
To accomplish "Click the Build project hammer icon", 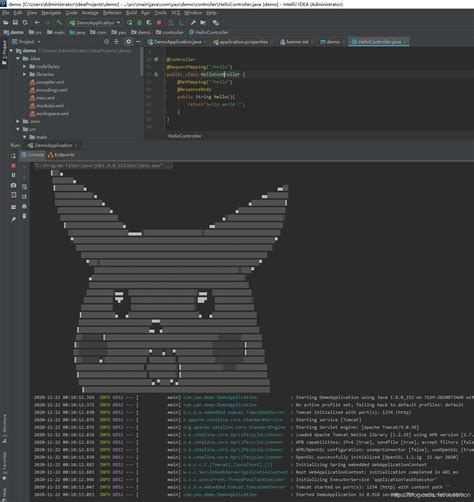I will [59, 23].
